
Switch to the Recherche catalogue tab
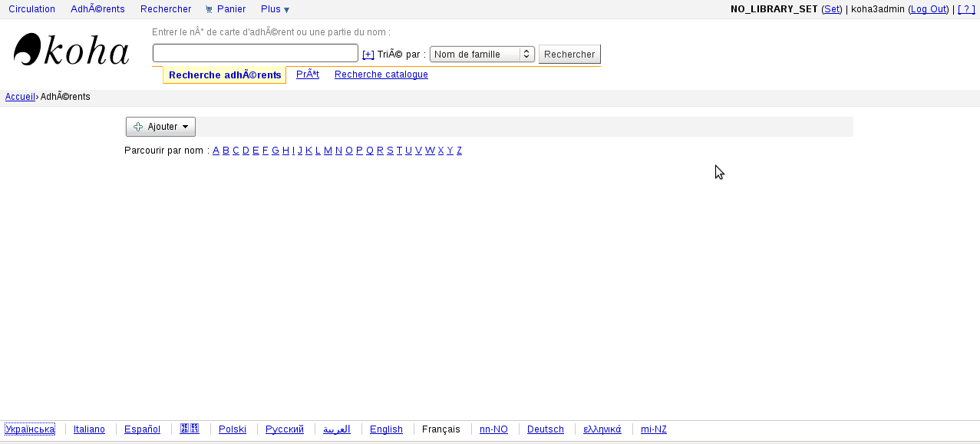click(381, 75)
